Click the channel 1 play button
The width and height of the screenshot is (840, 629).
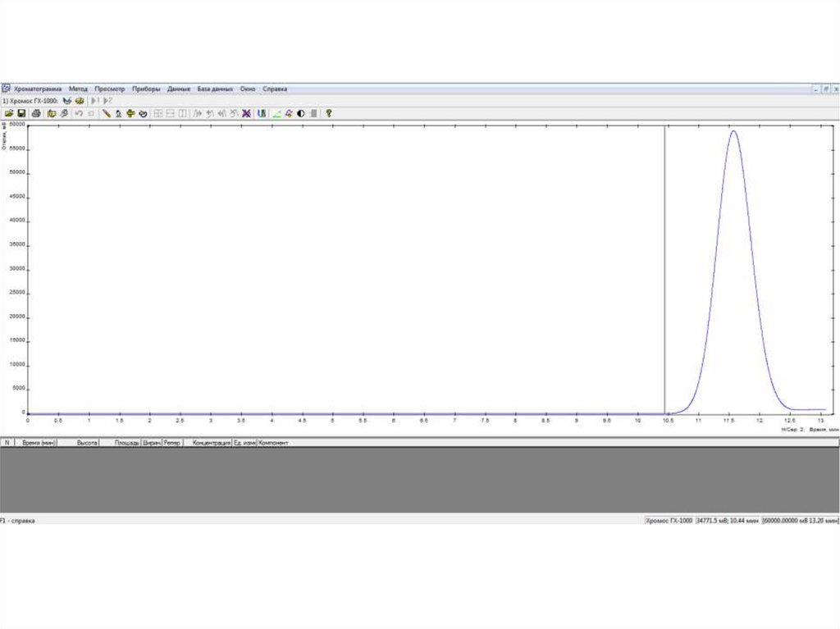click(x=94, y=100)
